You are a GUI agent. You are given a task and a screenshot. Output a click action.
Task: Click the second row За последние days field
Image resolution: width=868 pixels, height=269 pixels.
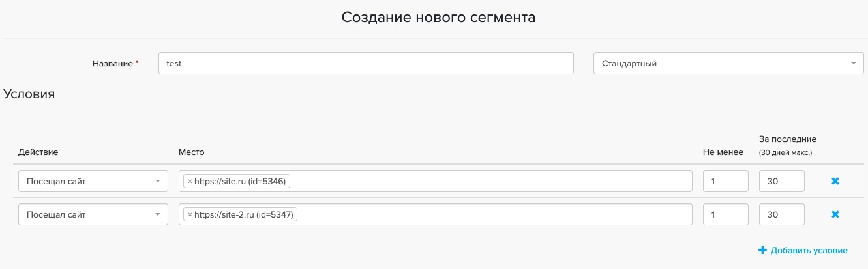point(781,214)
